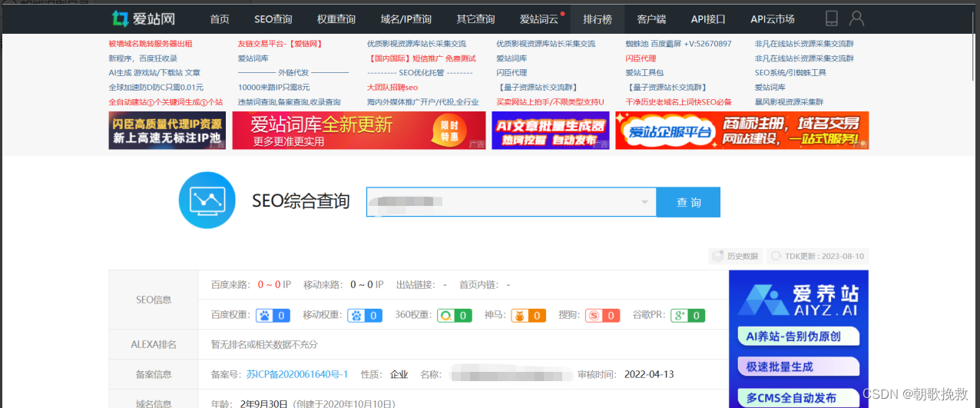Open 历史数据 history icon button
This screenshot has width=980, height=408.
point(735,256)
